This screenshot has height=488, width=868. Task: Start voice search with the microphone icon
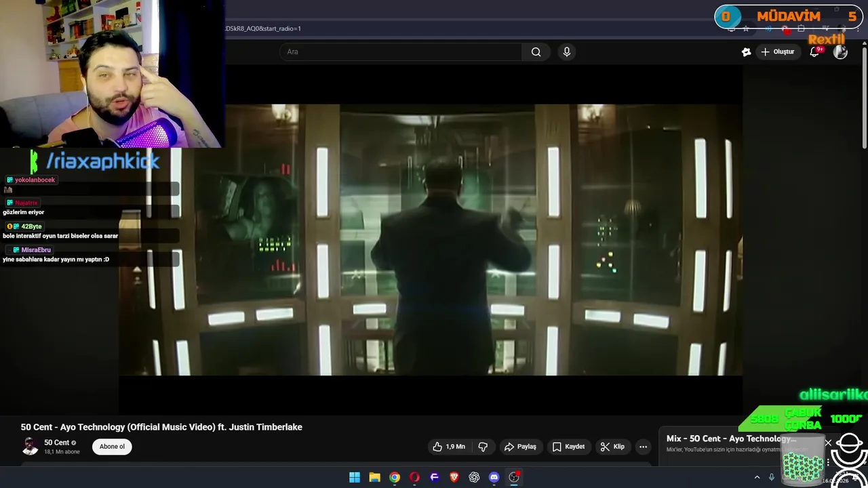[x=567, y=52]
